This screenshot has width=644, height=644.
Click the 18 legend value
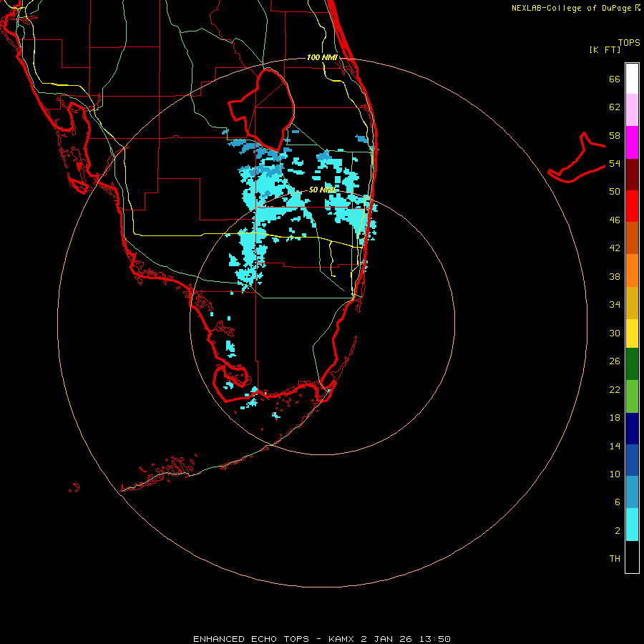coord(615,418)
